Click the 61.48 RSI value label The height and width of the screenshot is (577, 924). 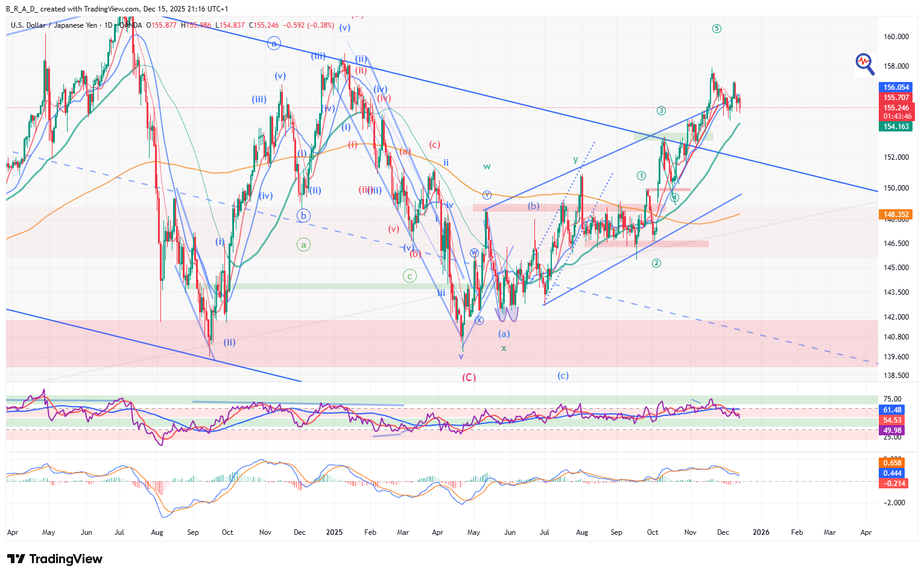(892, 410)
